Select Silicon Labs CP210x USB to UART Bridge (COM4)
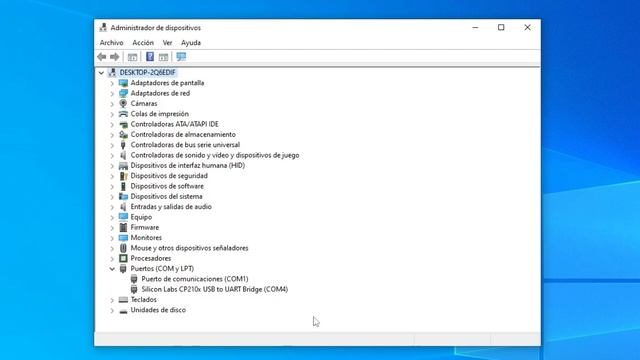 tap(215, 289)
